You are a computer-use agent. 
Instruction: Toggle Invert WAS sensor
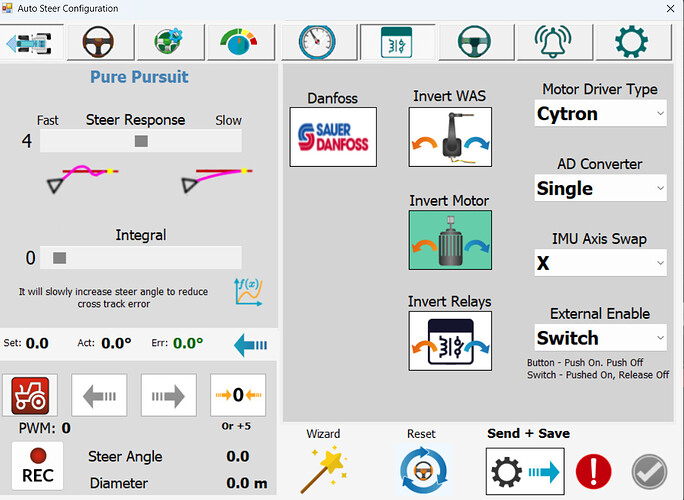pos(450,137)
